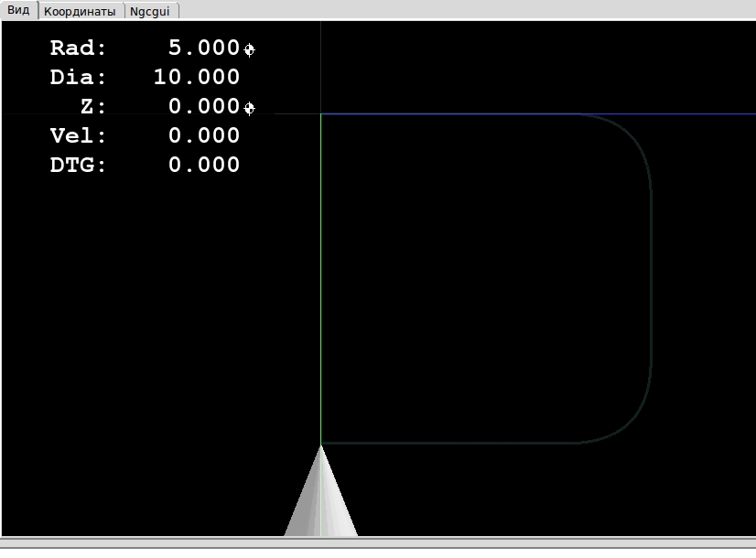Click the homed icon beside Z
This screenshot has height=558, width=756.
[x=249, y=109]
